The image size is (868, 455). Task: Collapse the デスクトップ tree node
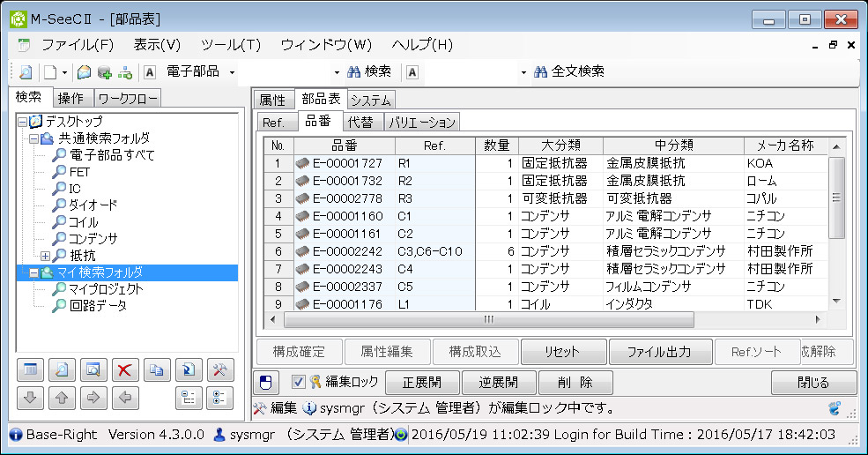pos(22,122)
